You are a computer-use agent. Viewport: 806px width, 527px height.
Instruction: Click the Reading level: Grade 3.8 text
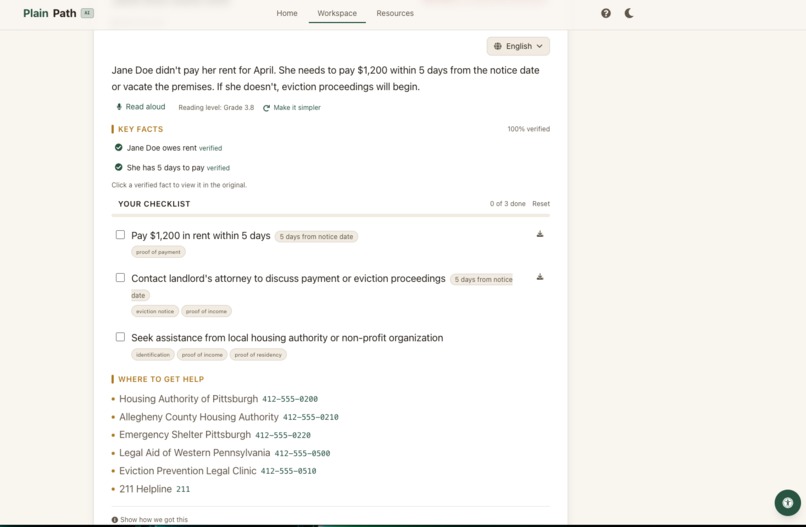[x=216, y=108]
